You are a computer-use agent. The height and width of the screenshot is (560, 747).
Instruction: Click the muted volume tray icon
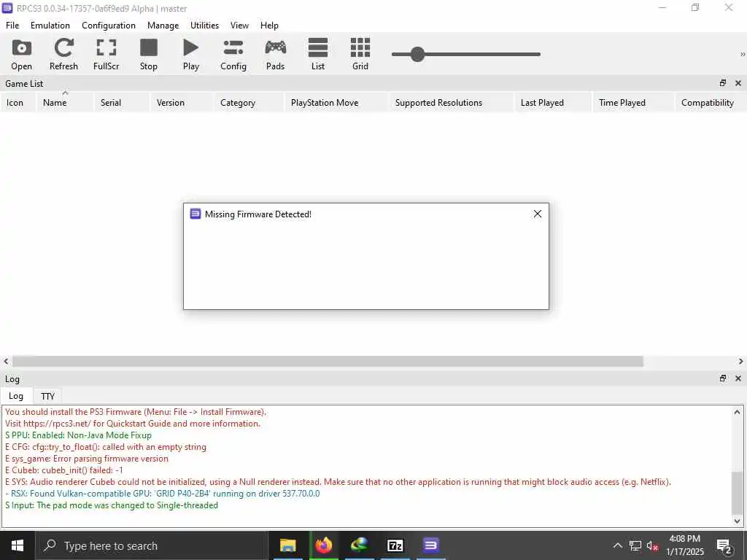click(652, 545)
